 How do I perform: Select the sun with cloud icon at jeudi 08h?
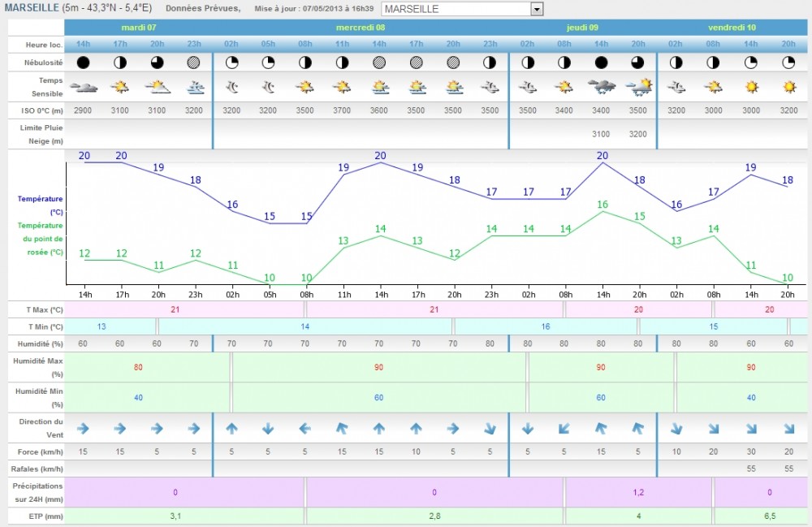point(564,87)
